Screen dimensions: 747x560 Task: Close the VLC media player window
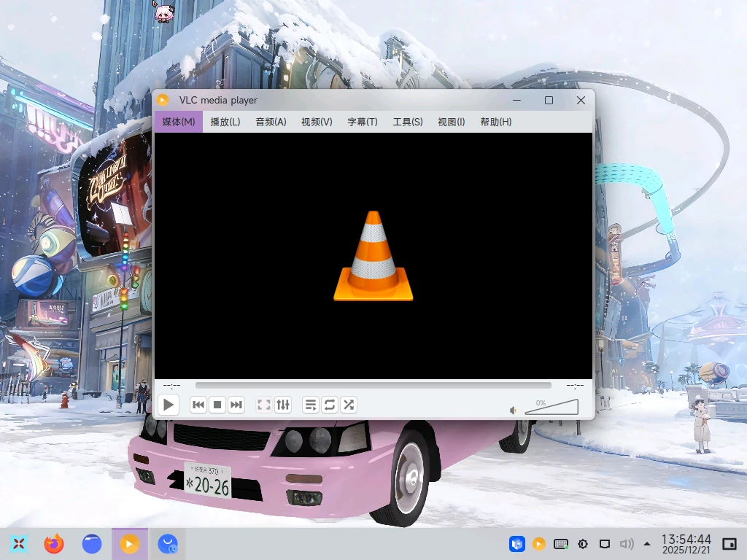tap(581, 100)
